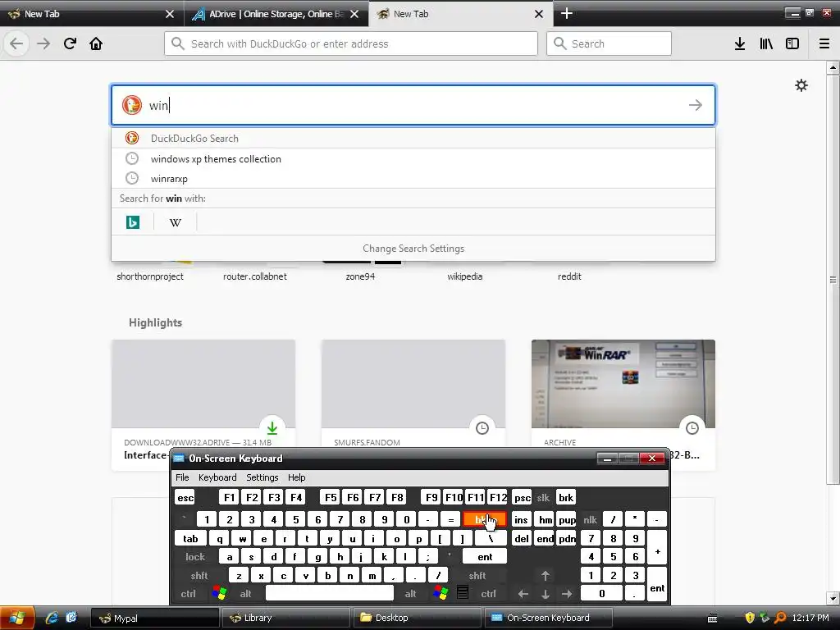
Task: Choose DuckDuckGo Search suggestion row
Action: [413, 138]
